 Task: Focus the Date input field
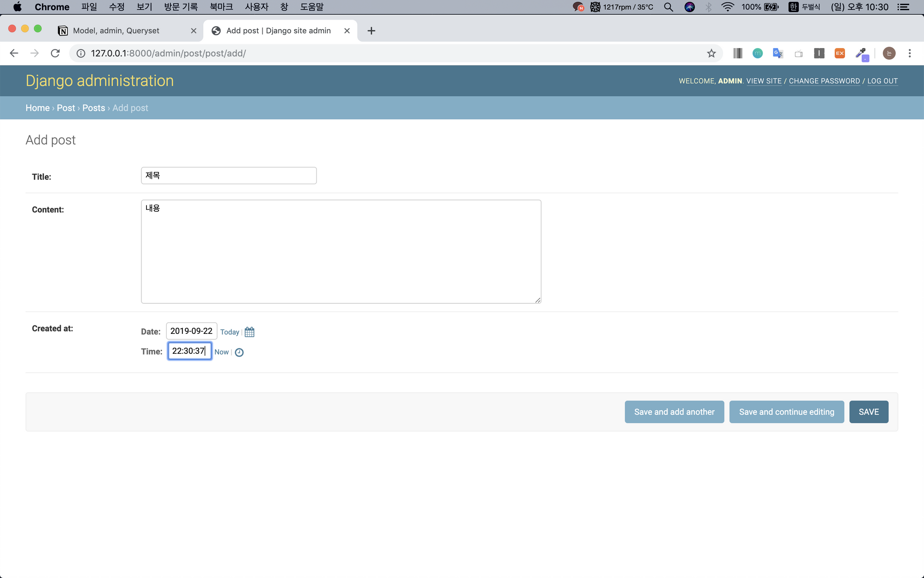coord(191,331)
